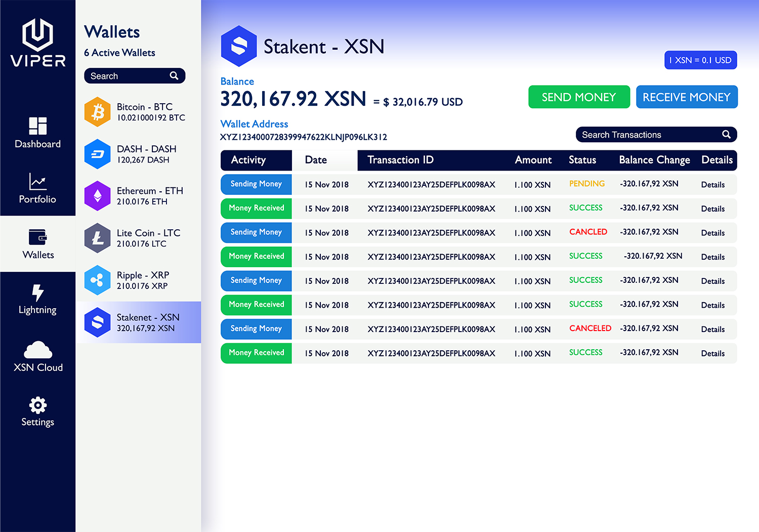This screenshot has width=759, height=532.
Task: Open the Lightning bolt icon
Action: (38, 293)
